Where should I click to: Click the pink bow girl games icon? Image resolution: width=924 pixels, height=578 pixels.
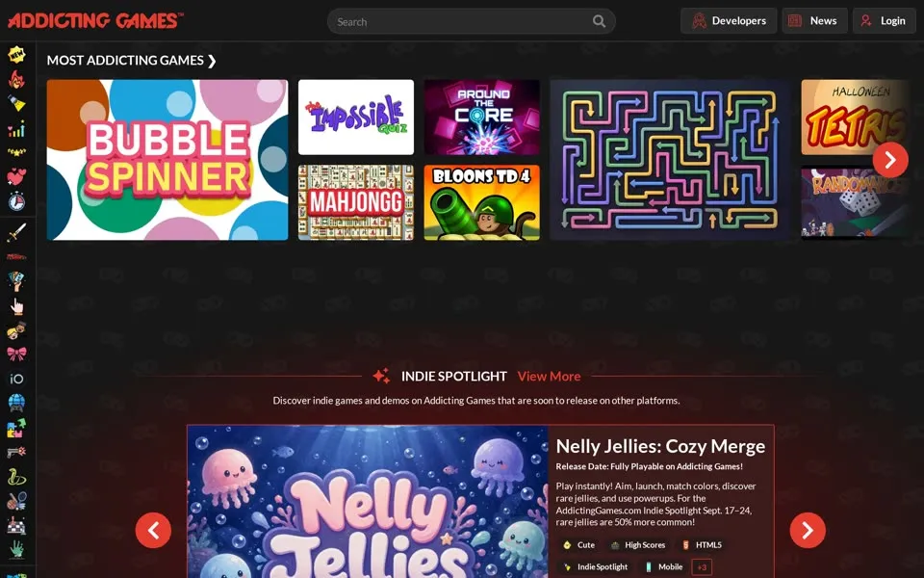coord(16,354)
